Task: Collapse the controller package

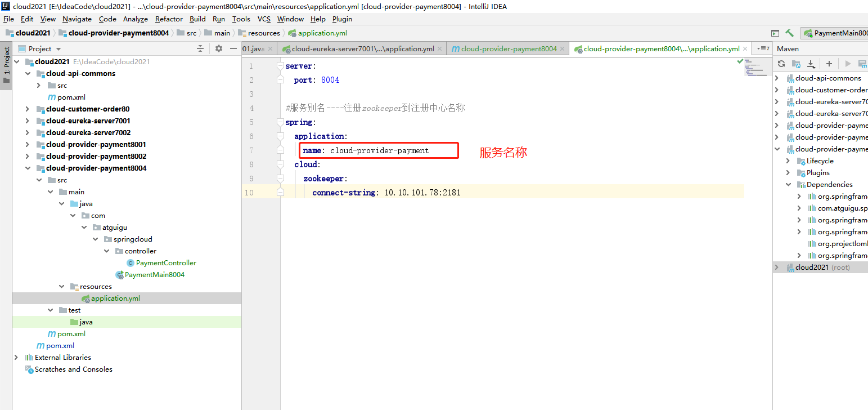Action: click(x=106, y=251)
